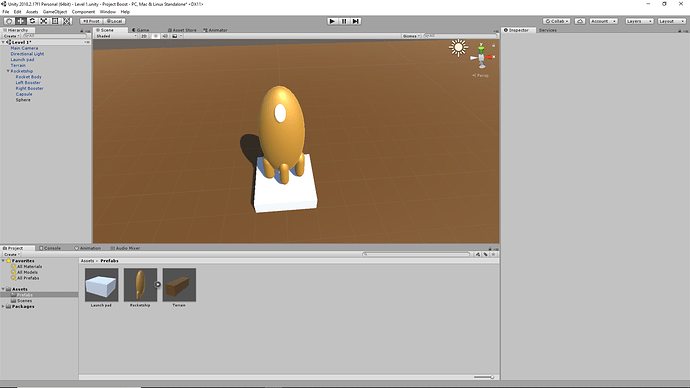The width and height of the screenshot is (690, 388).
Task: Open the Shaded draw mode dropdown
Action: (x=116, y=36)
